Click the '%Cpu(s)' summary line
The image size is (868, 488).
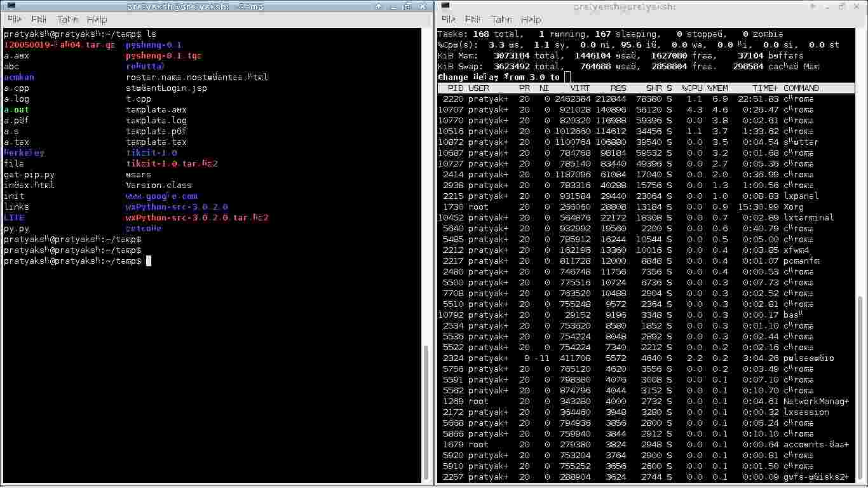(x=639, y=45)
